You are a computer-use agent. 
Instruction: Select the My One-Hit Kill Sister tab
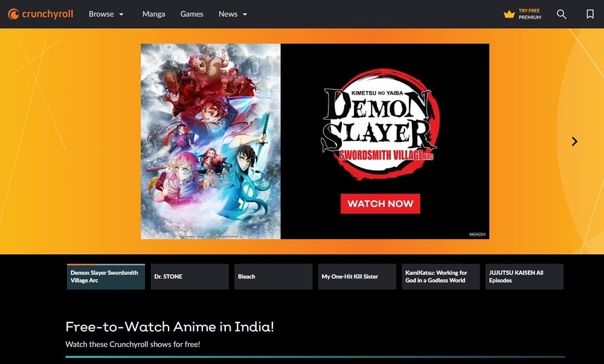[357, 276]
